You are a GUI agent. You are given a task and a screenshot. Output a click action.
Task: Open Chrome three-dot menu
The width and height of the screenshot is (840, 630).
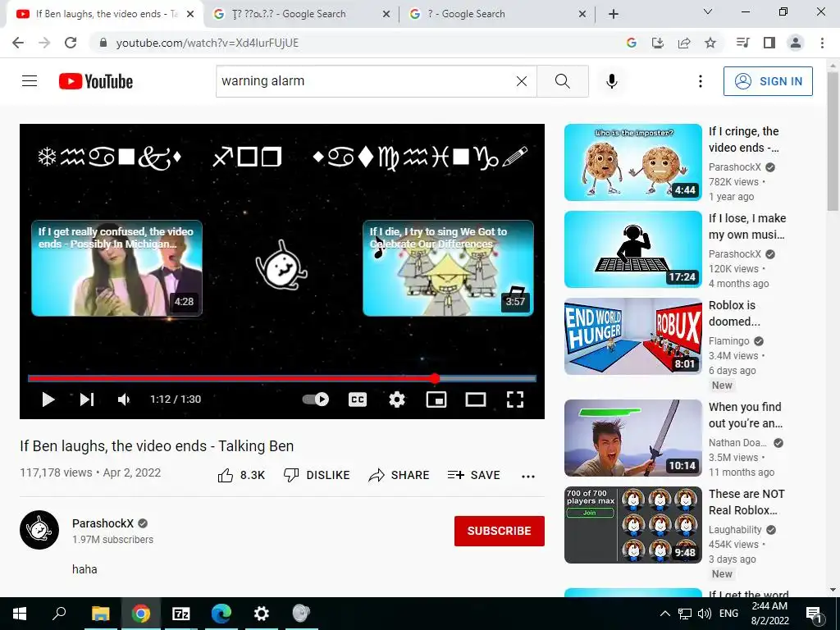[x=822, y=43]
